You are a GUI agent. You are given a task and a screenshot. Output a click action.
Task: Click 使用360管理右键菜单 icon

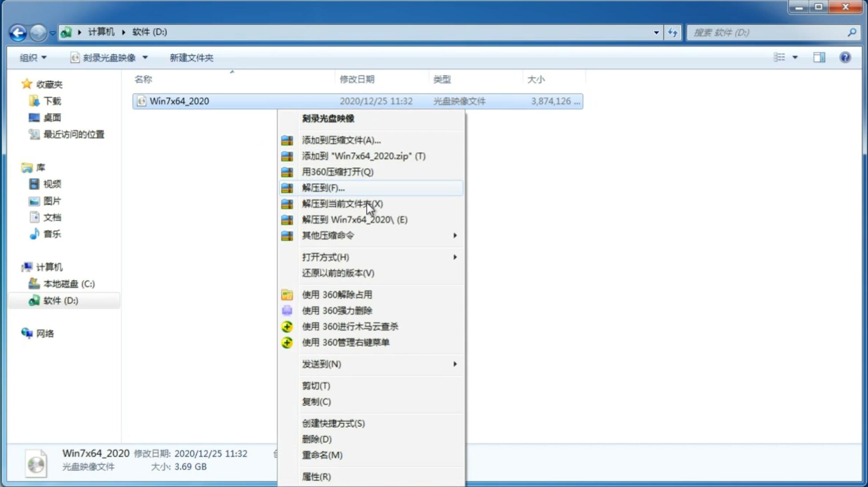[287, 342]
